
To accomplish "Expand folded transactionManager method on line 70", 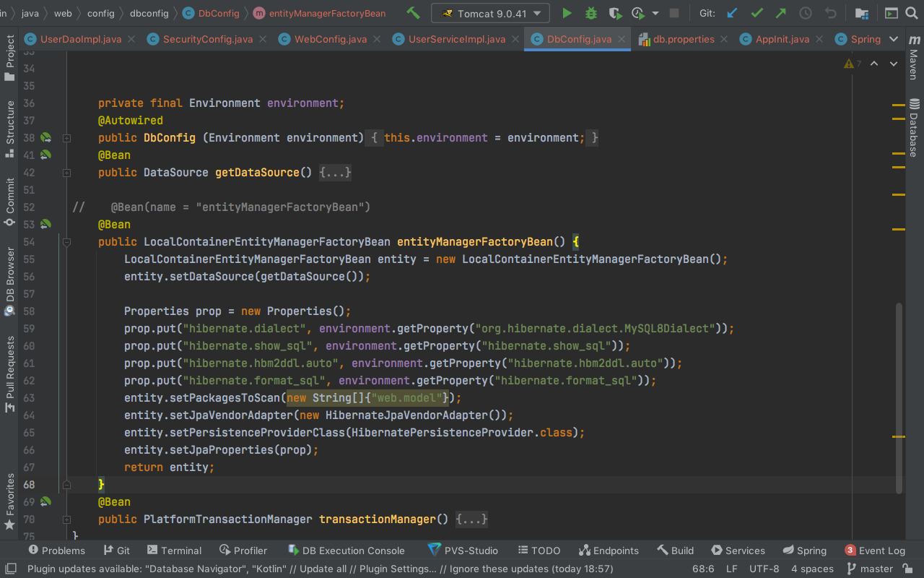I will (66, 519).
